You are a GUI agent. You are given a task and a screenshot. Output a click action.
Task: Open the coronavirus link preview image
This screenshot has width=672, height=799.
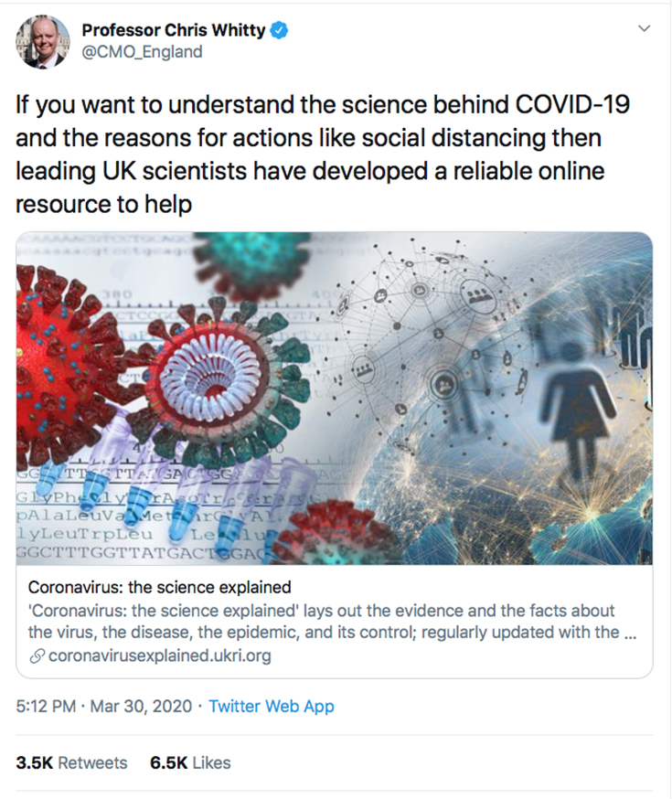coord(335,399)
